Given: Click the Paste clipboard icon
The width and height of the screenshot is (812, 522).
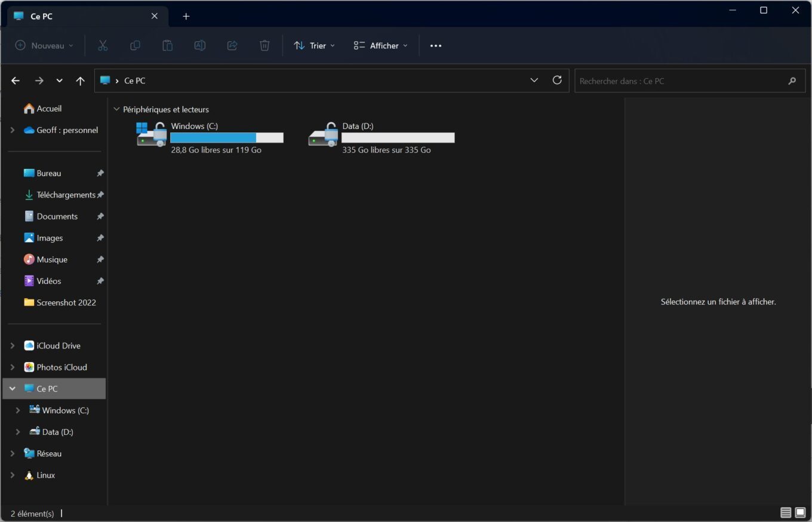Looking at the screenshot, I should click(168, 45).
